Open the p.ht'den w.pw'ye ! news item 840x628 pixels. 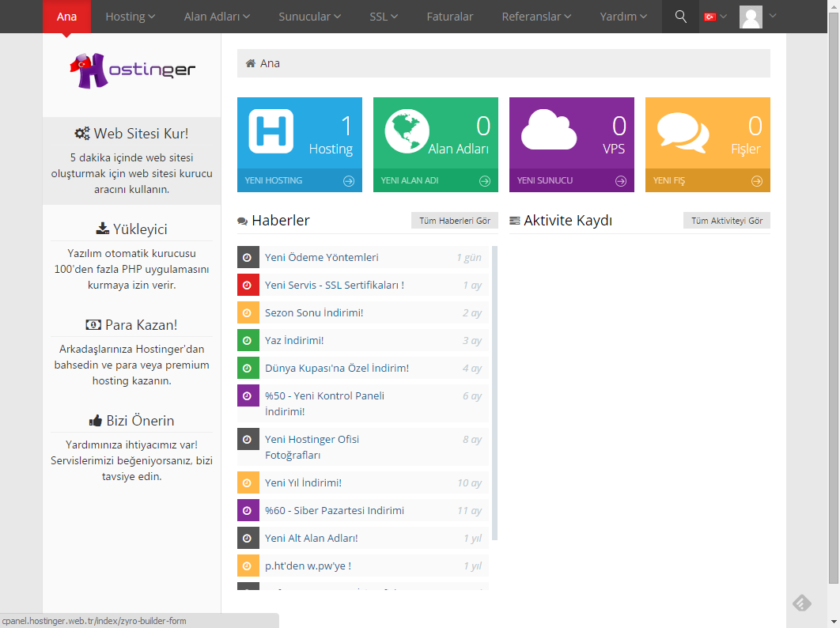[308, 566]
